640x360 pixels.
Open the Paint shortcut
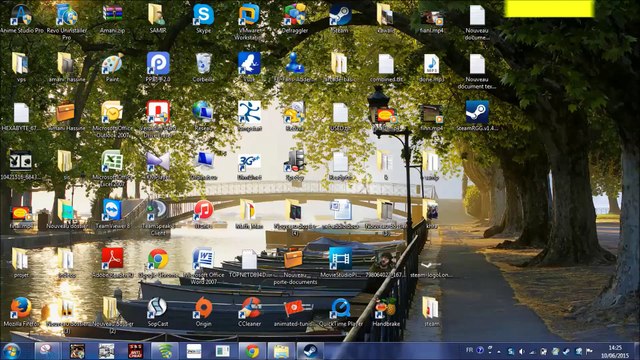[x=112, y=67]
